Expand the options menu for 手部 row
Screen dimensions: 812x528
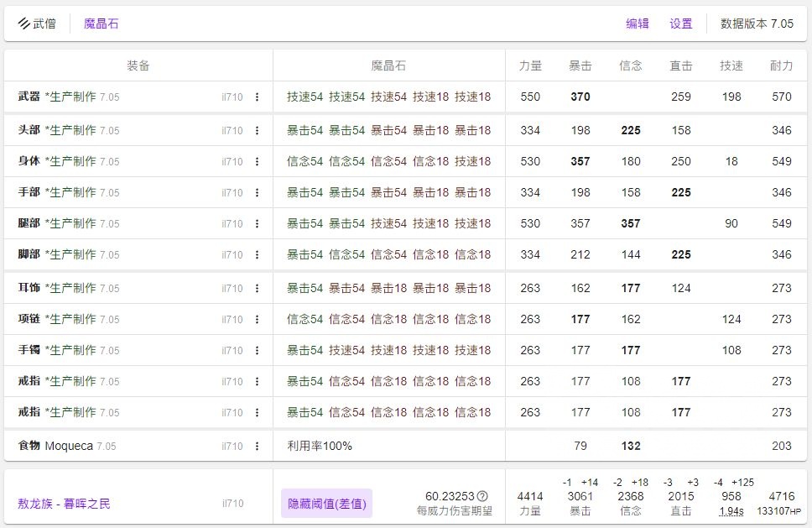tap(257, 193)
